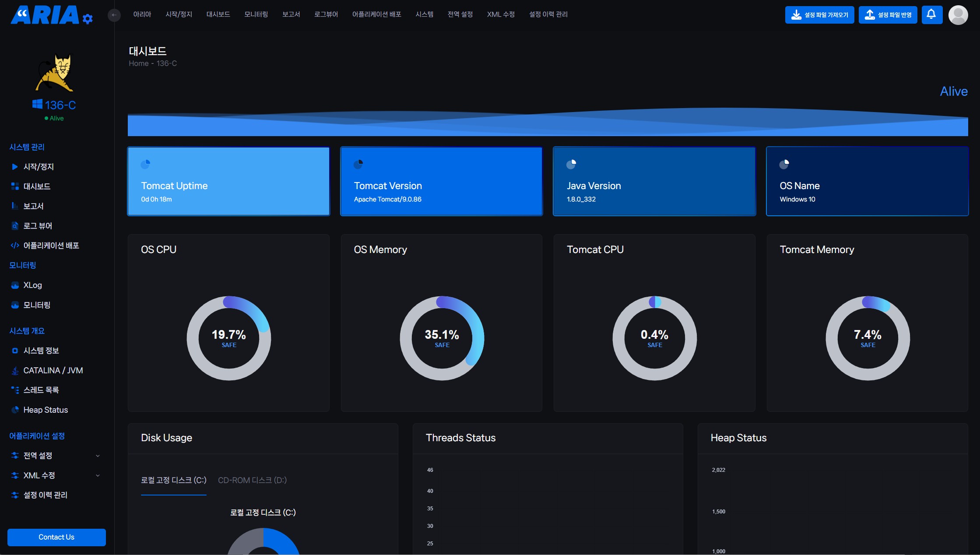Open 아리아 in top navigation
The width and height of the screenshot is (980, 555).
click(x=142, y=14)
